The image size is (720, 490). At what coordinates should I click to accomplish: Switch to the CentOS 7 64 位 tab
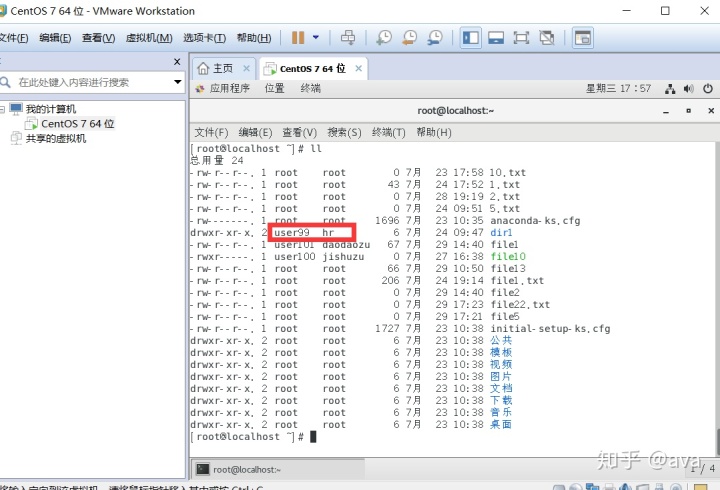pyautogui.click(x=312, y=69)
